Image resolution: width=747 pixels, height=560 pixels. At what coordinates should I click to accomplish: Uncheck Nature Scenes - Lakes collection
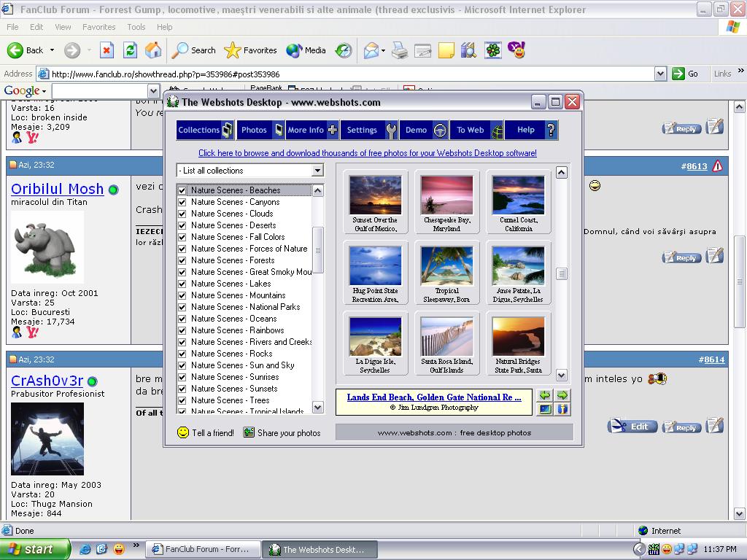182,284
